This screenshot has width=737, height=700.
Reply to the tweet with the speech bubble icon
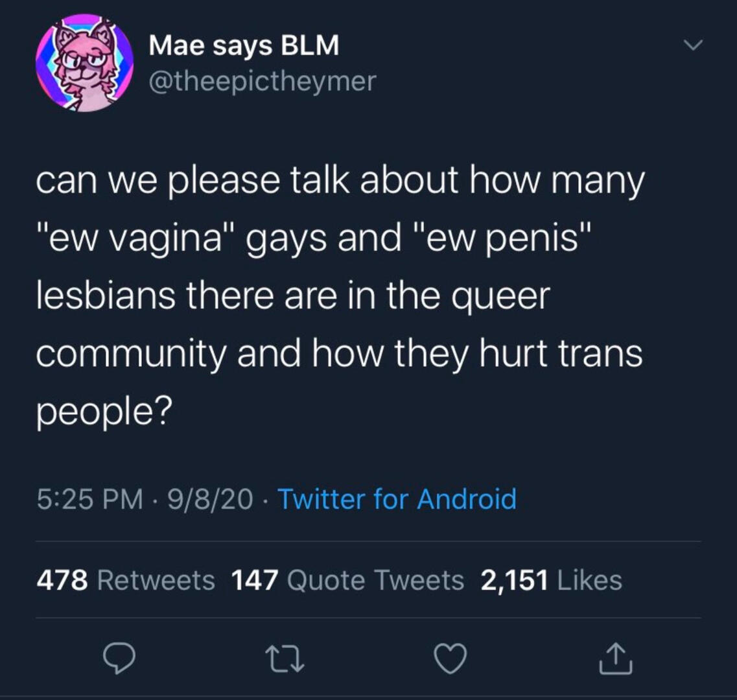click(x=119, y=658)
